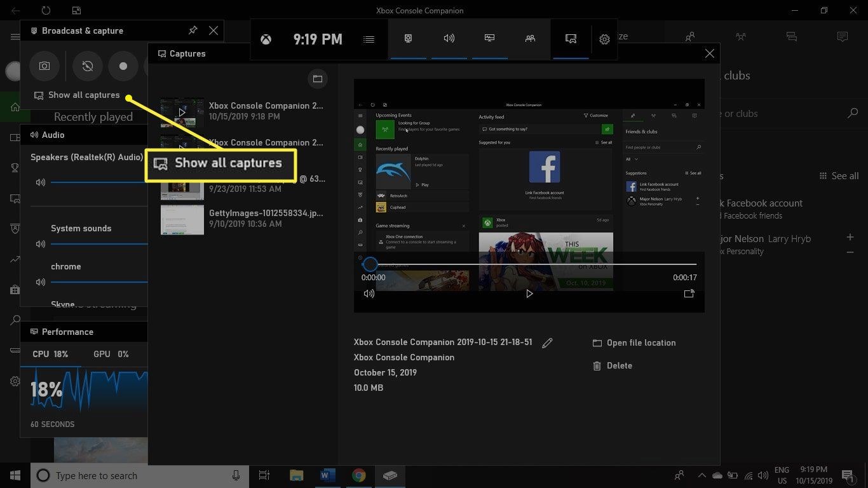
Task: Open Search in Xbox app sidebar
Action: [x=15, y=320]
